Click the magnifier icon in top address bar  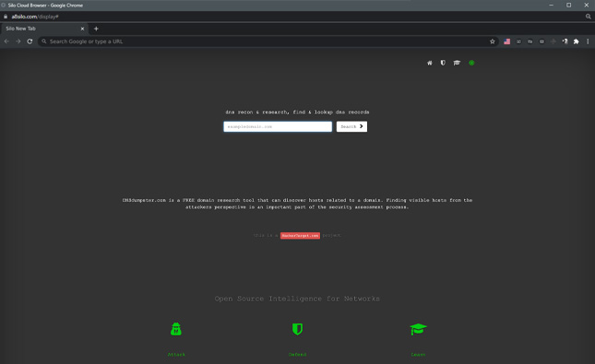coord(589,17)
